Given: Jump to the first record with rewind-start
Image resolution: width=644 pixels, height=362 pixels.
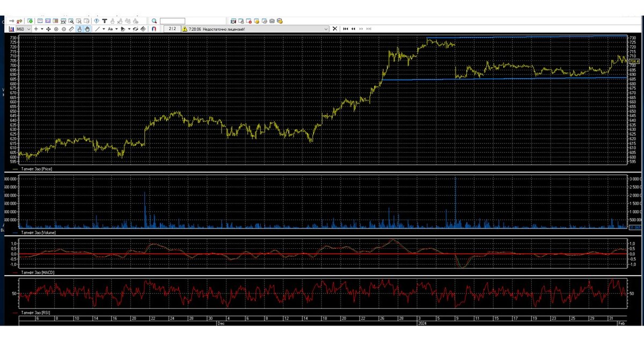Looking at the screenshot, I should [346, 29].
